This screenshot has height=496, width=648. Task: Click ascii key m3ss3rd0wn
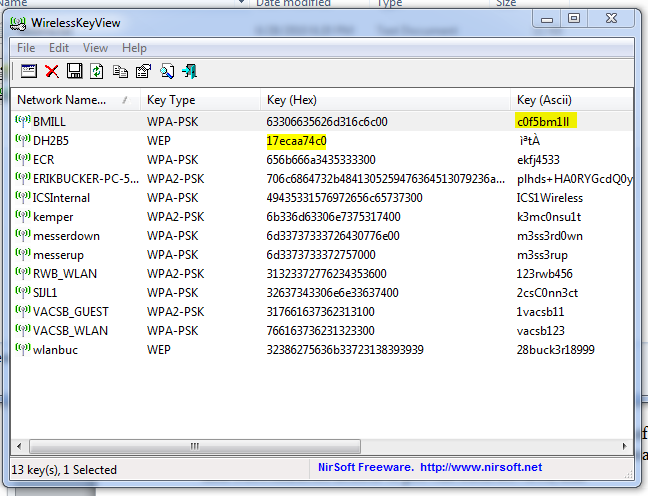point(550,236)
